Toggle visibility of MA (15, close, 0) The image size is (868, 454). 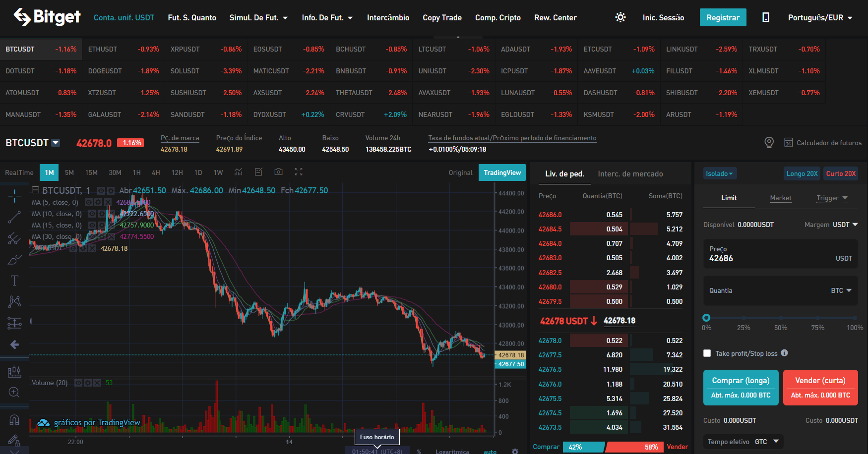[92, 225]
